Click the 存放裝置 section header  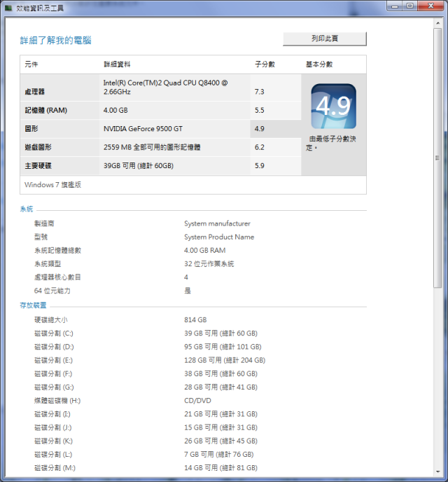click(x=33, y=305)
